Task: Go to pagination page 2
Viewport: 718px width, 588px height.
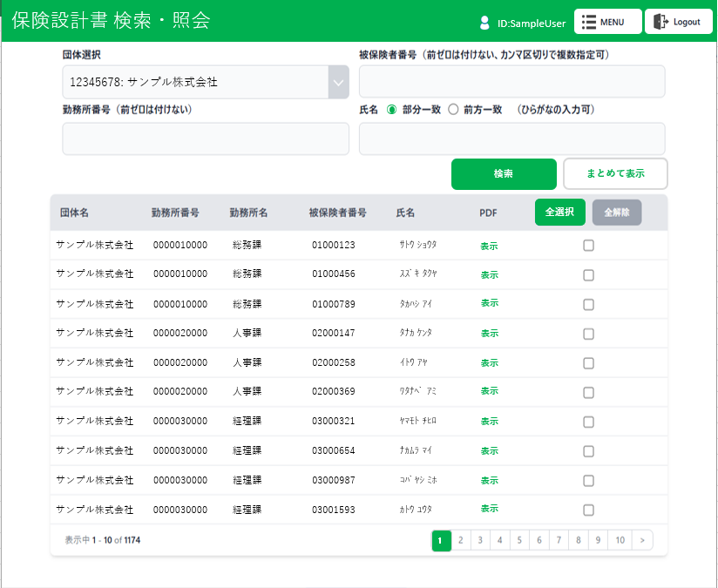Action: coord(461,540)
